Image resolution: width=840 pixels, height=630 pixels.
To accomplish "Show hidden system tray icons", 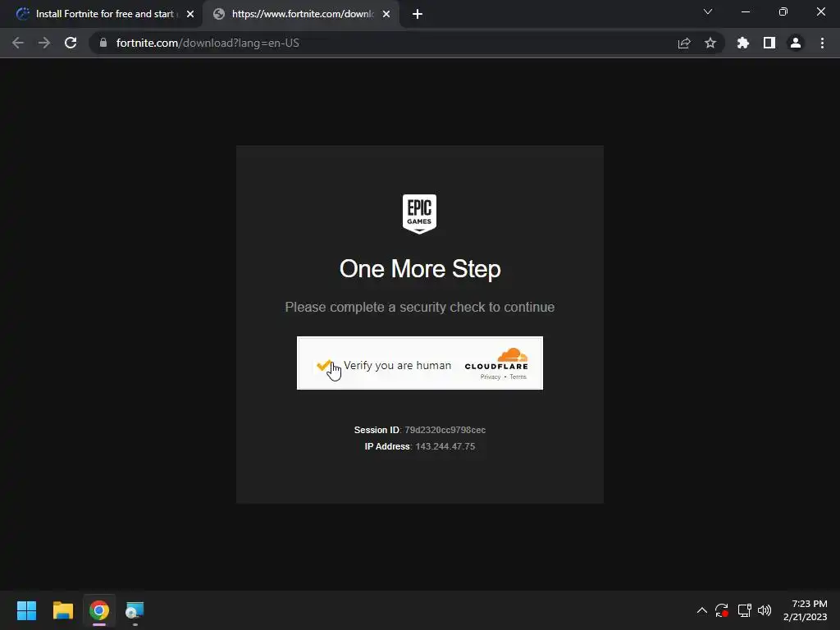I will coord(702,610).
